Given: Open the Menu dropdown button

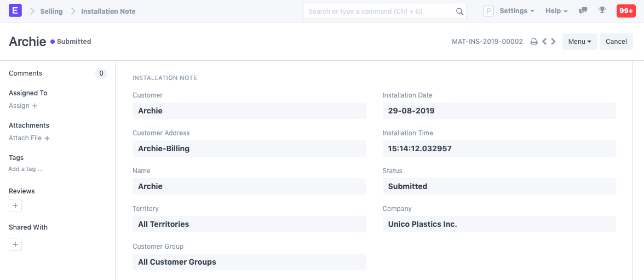Looking at the screenshot, I should tap(579, 42).
